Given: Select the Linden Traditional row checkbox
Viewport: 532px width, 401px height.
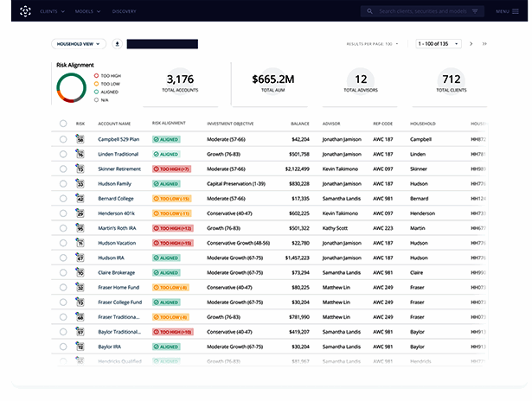Looking at the screenshot, I should pos(63,154).
